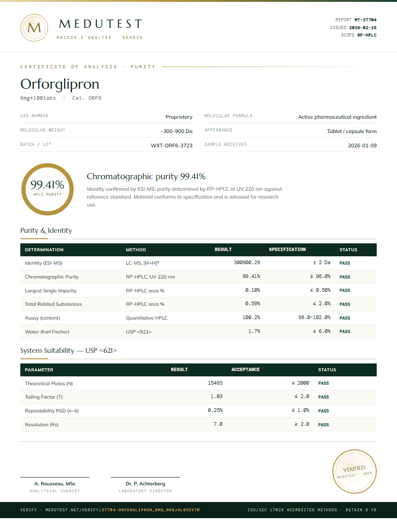Image resolution: width=397 pixels, height=532 pixels.
Task: Select batch number WXT-ORF6-3723
Action: click(x=172, y=145)
